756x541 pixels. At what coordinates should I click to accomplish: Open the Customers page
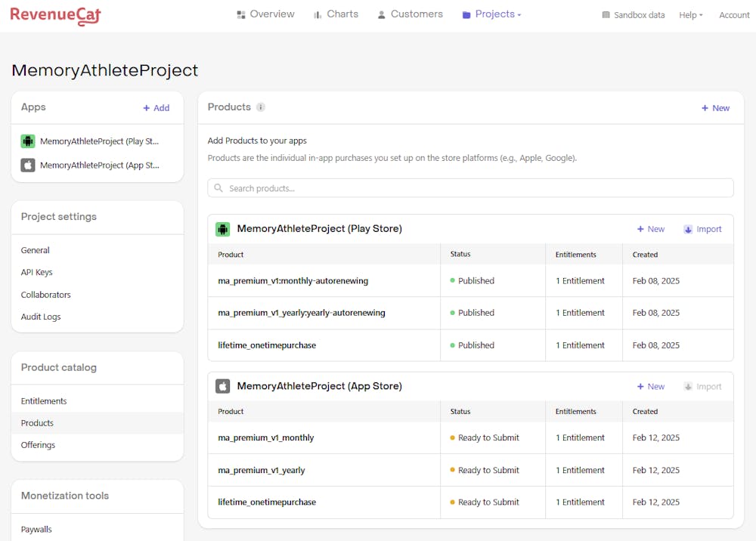(410, 14)
